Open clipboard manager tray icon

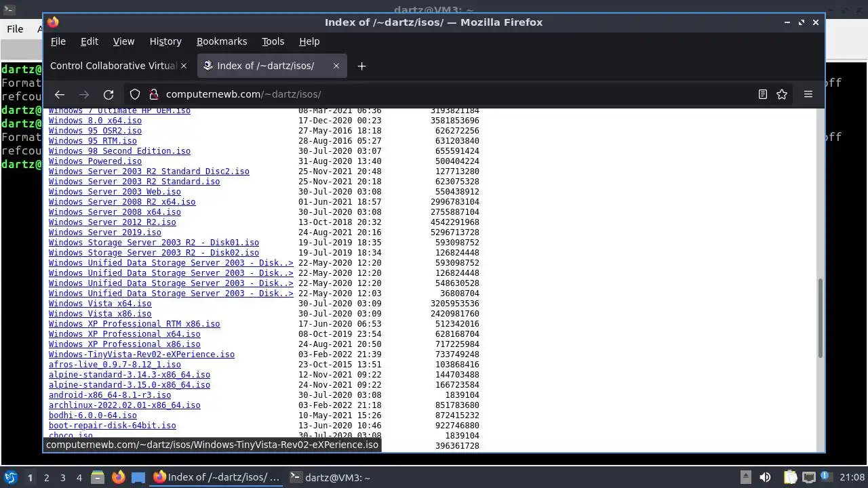pyautogui.click(x=790, y=477)
